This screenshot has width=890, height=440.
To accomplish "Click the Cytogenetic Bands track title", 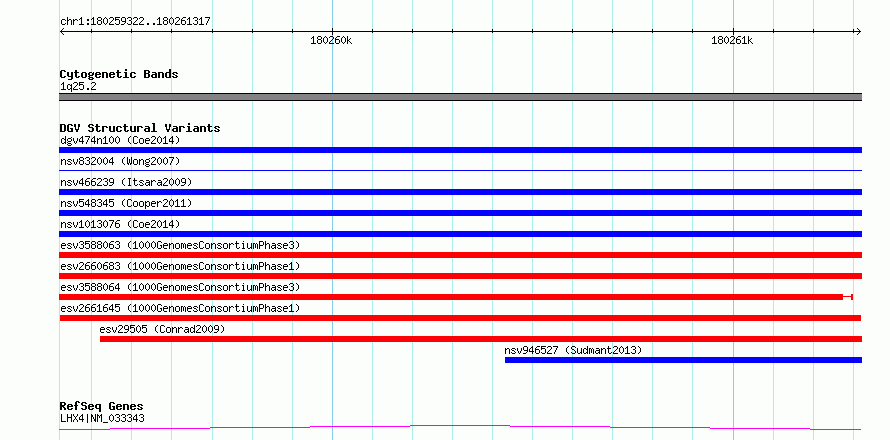I will pyautogui.click(x=119, y=74).
